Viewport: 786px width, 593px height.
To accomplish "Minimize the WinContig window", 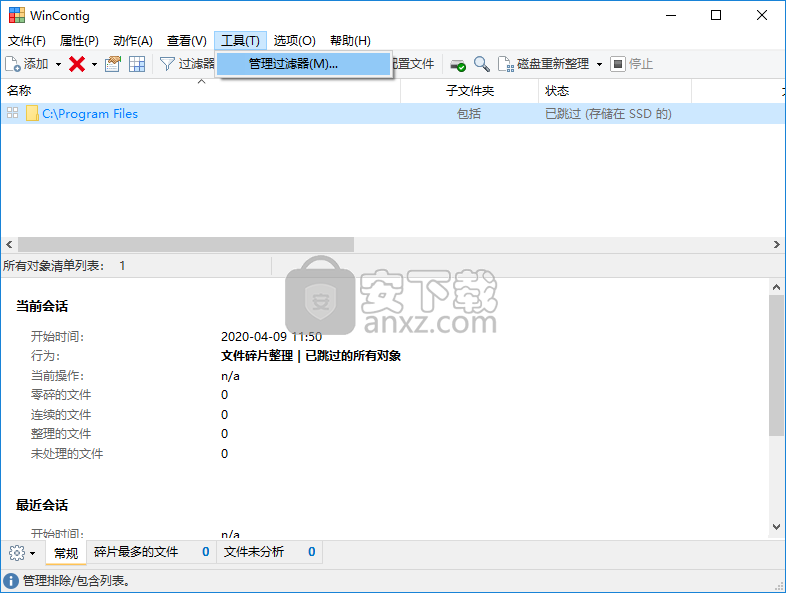I will coord(671,15).
